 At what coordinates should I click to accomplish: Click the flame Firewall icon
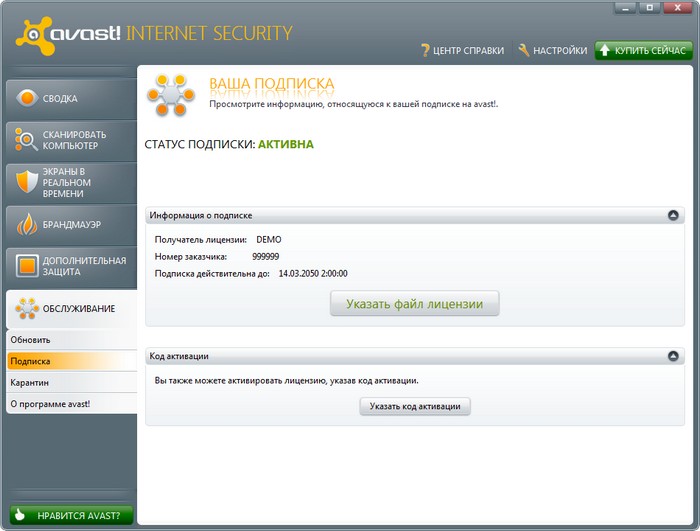(x=27, y=224)
